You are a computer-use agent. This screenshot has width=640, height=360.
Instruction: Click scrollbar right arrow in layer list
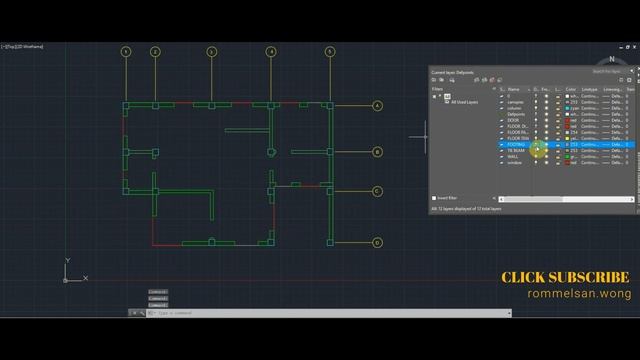[631, 199]
